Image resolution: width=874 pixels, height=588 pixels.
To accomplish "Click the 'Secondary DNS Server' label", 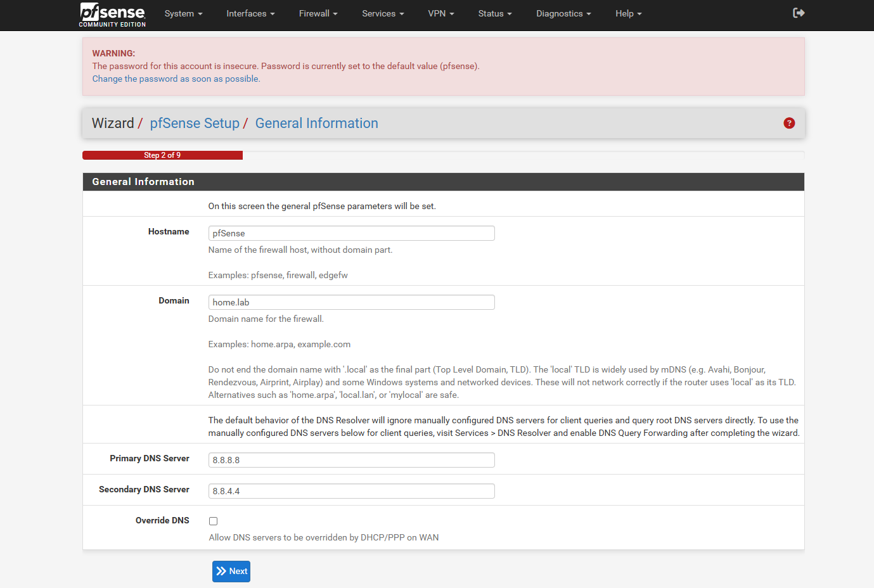I will click(144, 489).
